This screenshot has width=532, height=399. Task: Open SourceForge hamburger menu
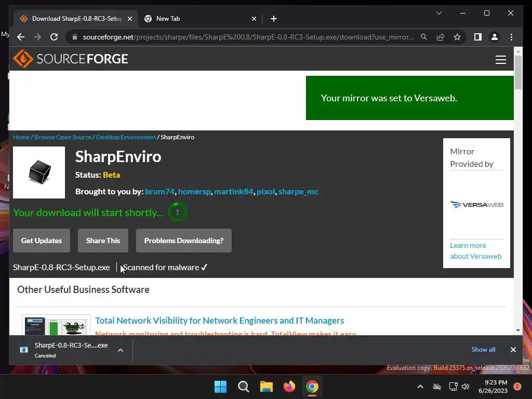pyautogui.click(x=500, y=60)
